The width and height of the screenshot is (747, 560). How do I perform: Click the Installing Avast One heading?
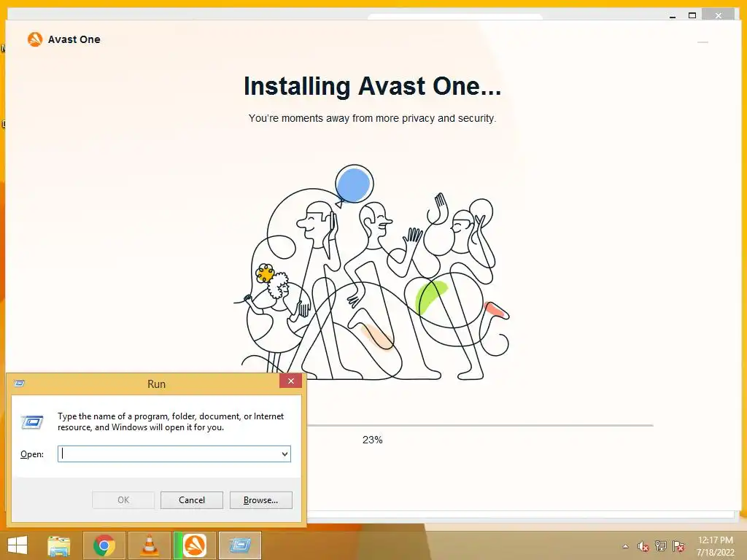pyautogui.click(x=373, y=86)
